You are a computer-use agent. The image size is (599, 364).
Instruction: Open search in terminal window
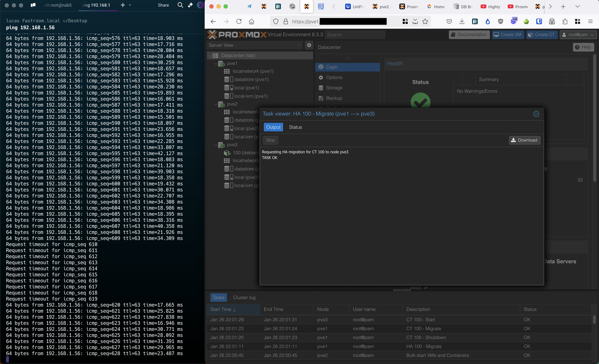pos(180,5)
